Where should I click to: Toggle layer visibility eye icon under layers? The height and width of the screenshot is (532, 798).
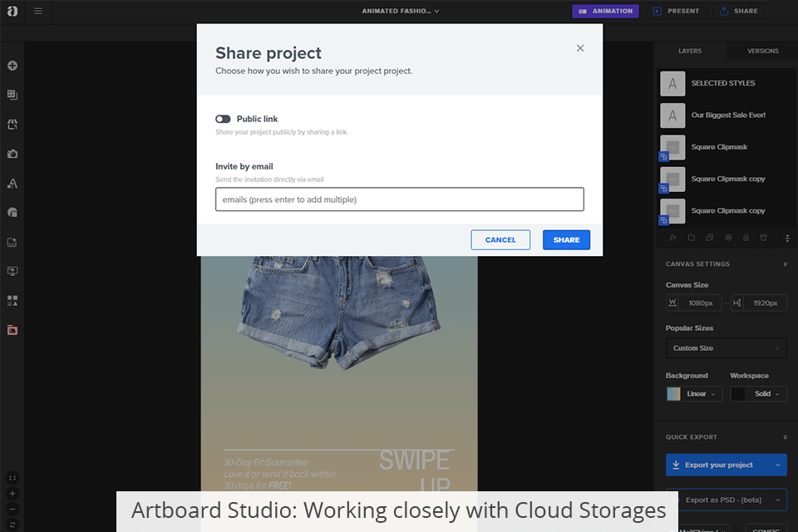click(728, 238)
